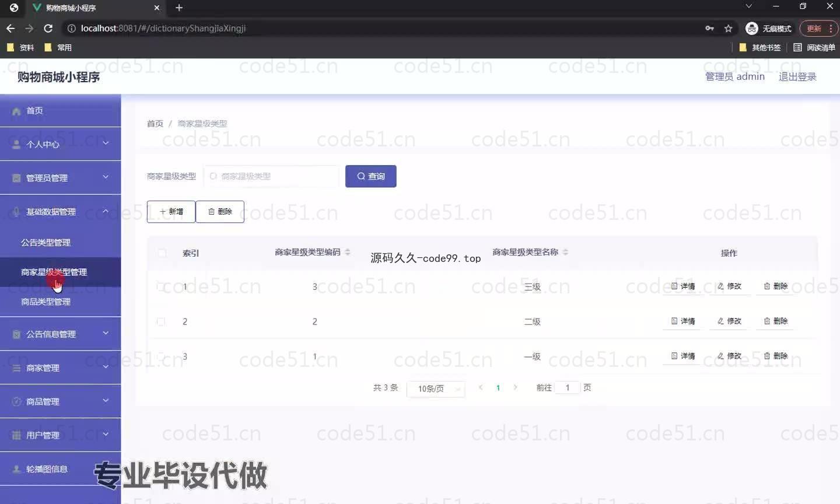Click 删除 for the 二级 row
The width and height of the screenshot is (840, 504).
(x=776, y=321)
